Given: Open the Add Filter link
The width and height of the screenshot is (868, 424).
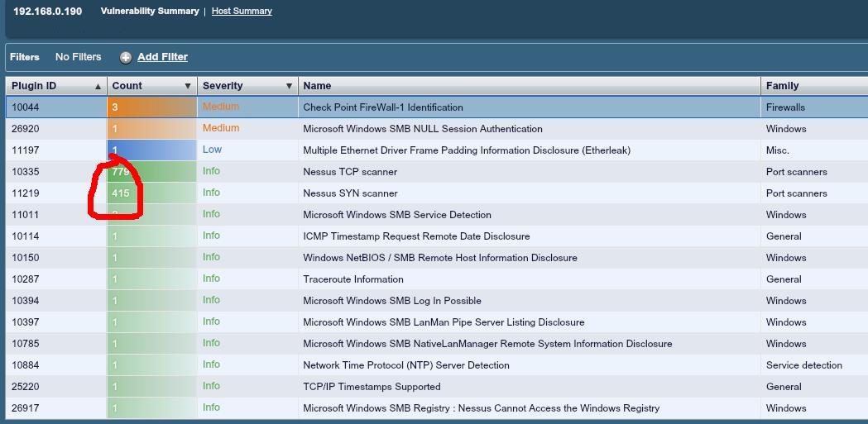Looking at the screenshot, I should [x=162, y=57].
